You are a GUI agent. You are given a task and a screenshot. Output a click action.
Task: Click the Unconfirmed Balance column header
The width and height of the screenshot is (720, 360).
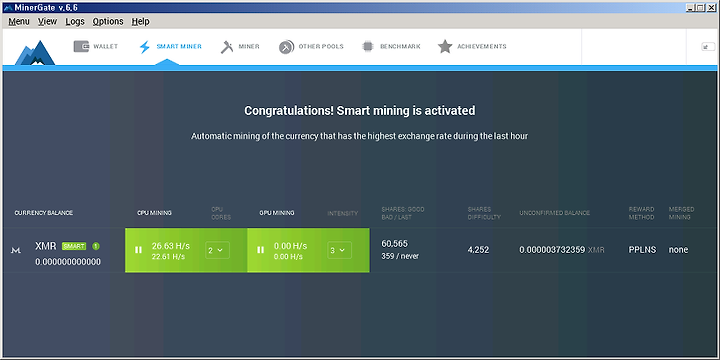pyautogui.click(x=555, y=213)
